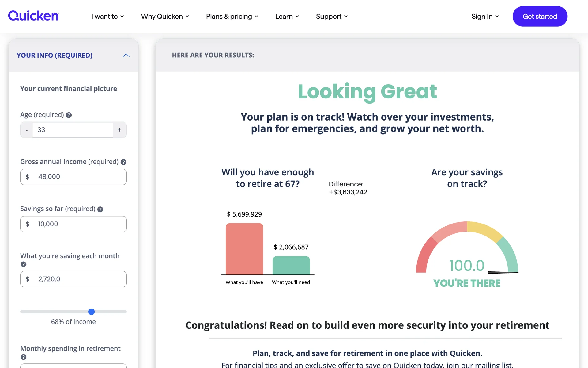The height and width of the screenshot is (368, 588).
Task: Decrease age with the minus button
Action: [x=27, y=130]
